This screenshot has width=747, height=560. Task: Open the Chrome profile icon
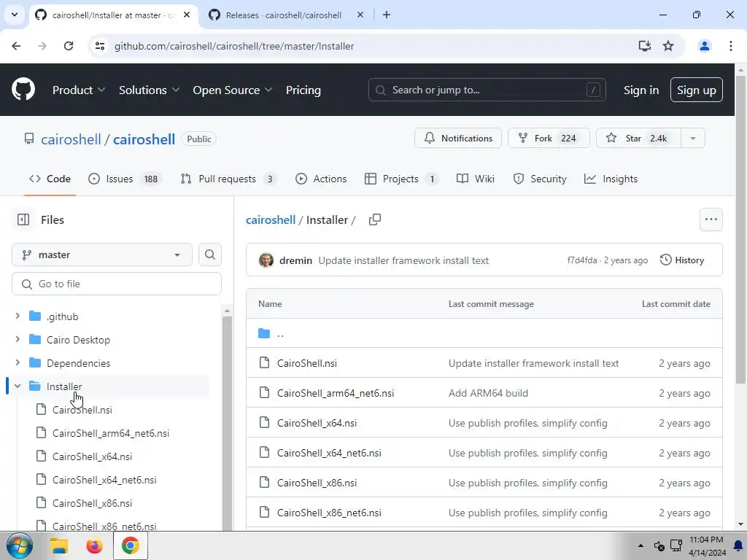(x=704, y=46)
